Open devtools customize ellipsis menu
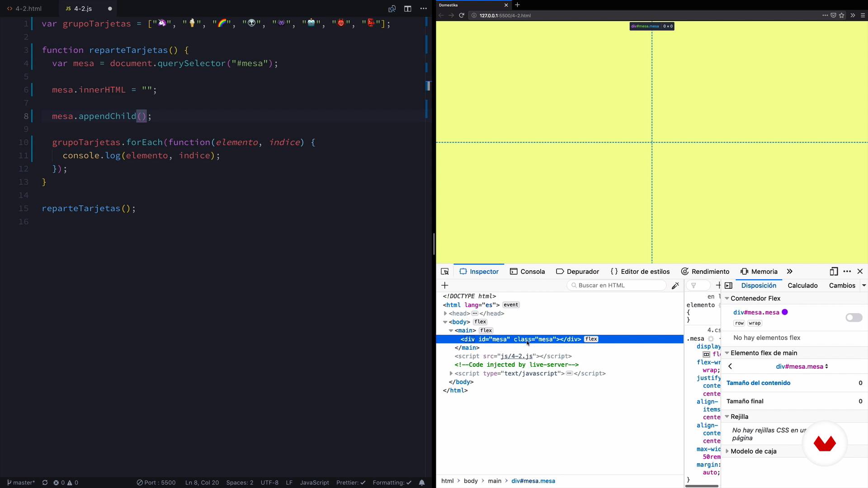 [x=847, y=272]
